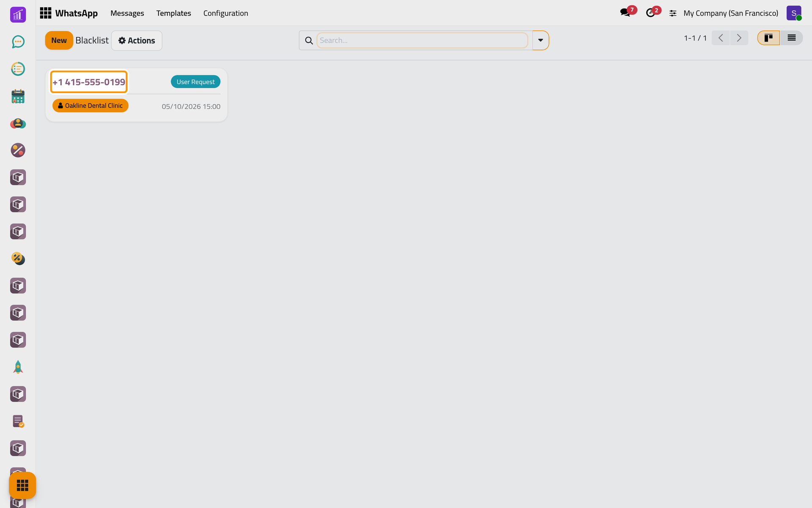Screen dimensions: 812x508
Task: Open activities clock icon with badge 2
Action: (x=653, y=12)
